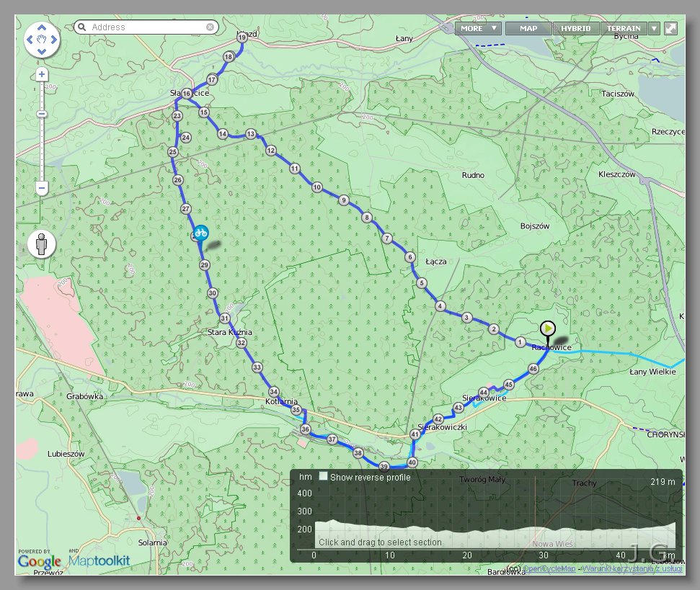Click the Google logo

pos(39,561)
